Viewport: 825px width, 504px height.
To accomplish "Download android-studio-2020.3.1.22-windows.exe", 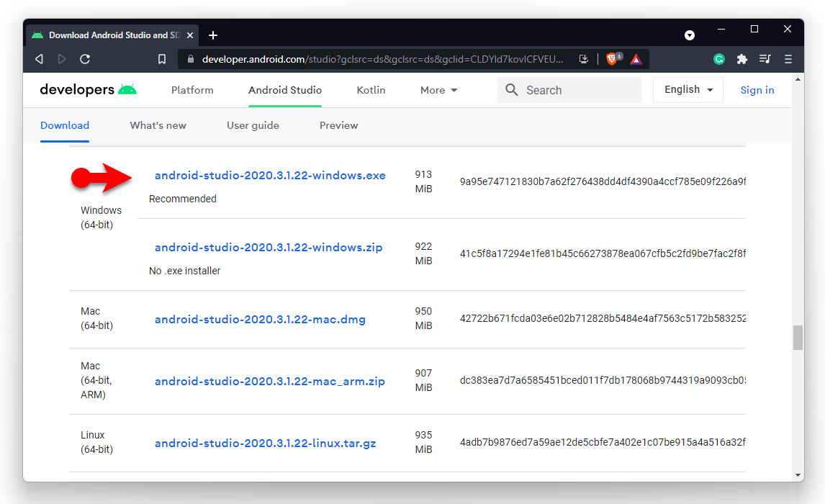I will 270,176.
